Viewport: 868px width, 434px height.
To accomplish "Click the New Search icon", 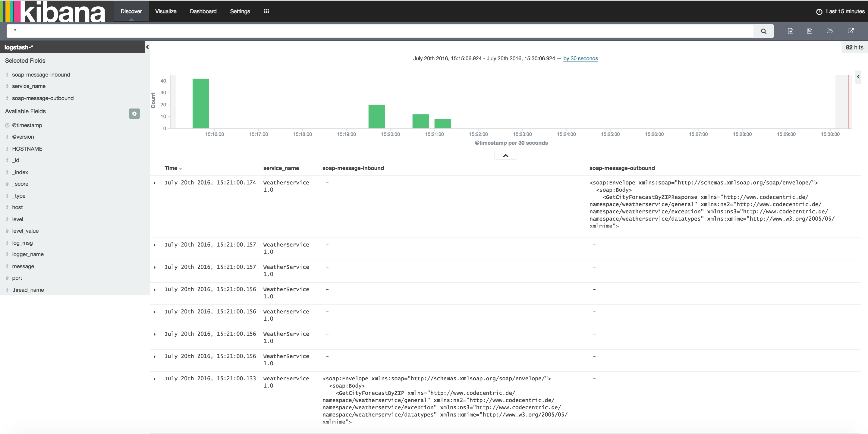I will [791, 31].
